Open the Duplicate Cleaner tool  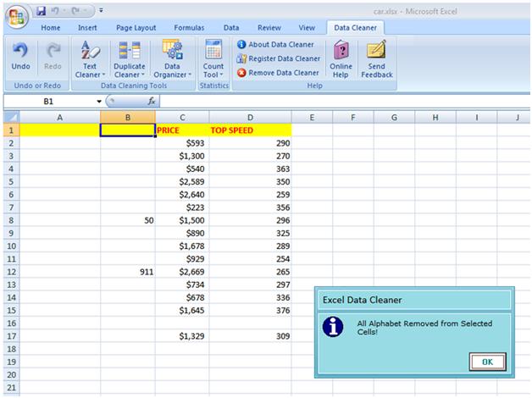click(130, 59)
